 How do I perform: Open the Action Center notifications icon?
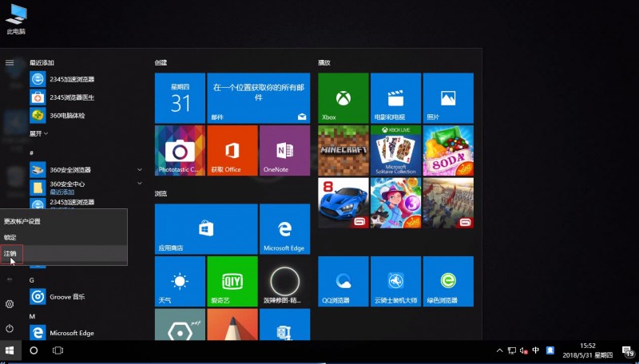pyautogui.click(x=628, y=350)
